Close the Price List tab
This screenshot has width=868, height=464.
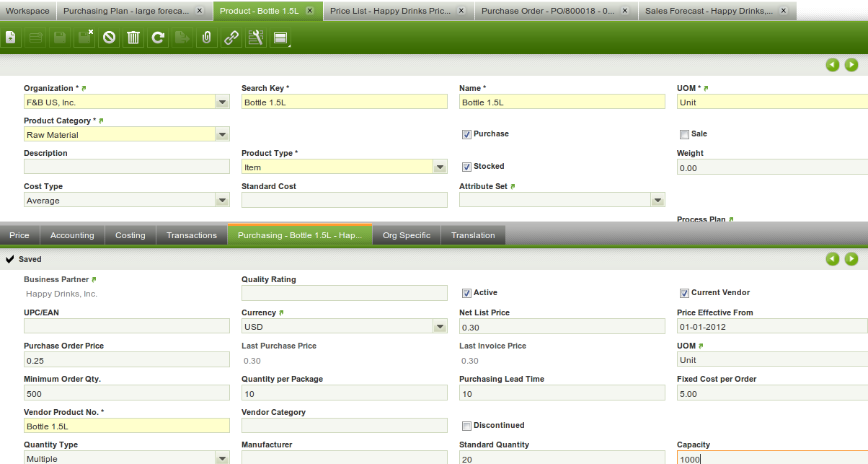[461, 11]
